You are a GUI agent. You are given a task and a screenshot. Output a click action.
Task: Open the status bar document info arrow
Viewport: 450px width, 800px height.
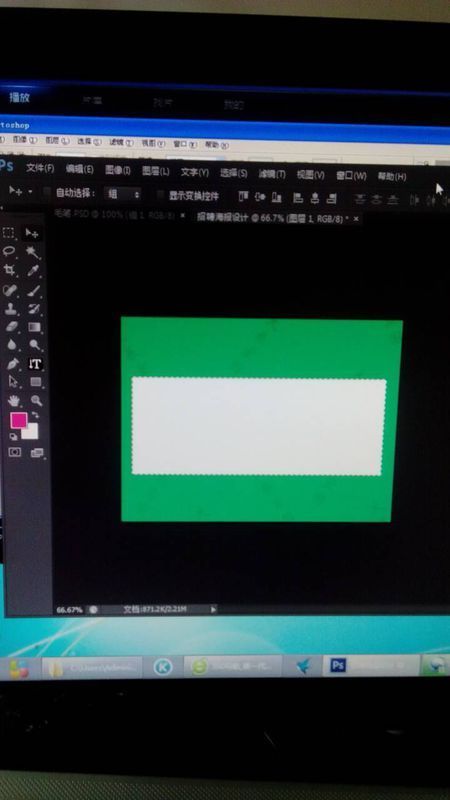(x=213, y=609)
